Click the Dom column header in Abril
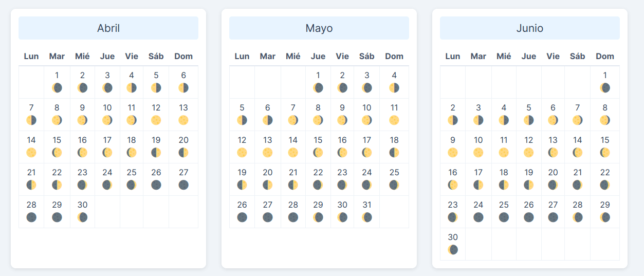 point(183,56)
